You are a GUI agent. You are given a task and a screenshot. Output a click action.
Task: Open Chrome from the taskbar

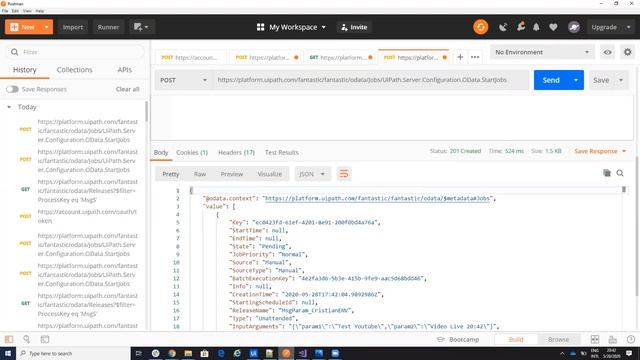tap(172, 353)
